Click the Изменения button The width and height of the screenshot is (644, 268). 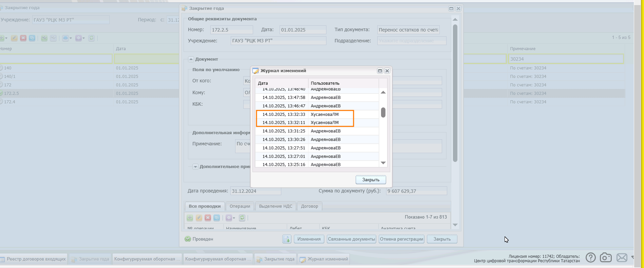pyautogui.click(x=309, y=239)
